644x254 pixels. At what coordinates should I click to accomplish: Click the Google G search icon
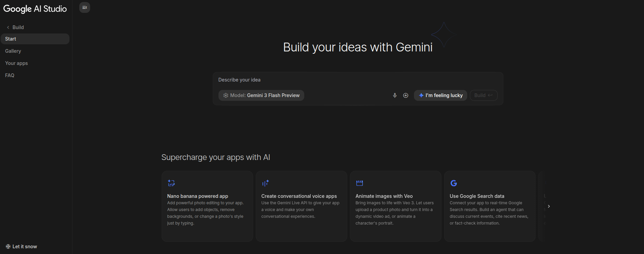click(454, 183)
